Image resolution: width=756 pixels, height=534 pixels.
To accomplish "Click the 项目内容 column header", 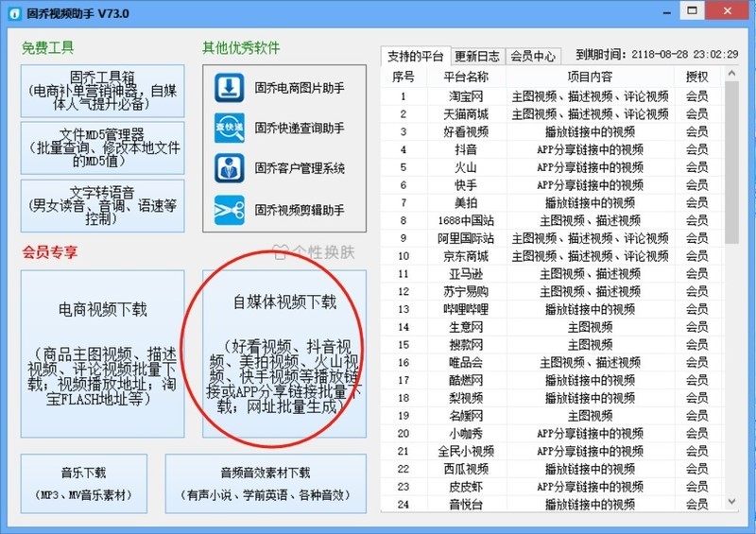I will [x=590, y=78].
